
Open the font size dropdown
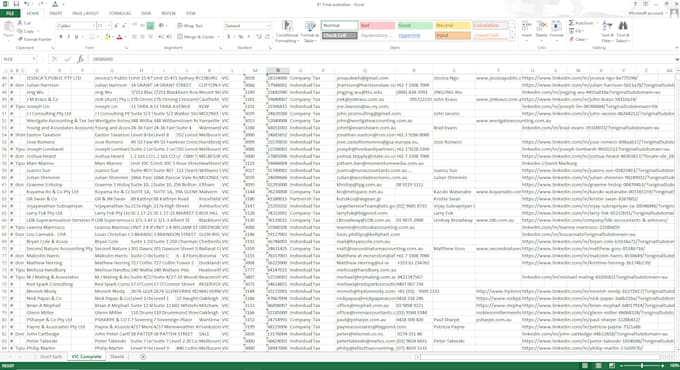tap(108, 26)
